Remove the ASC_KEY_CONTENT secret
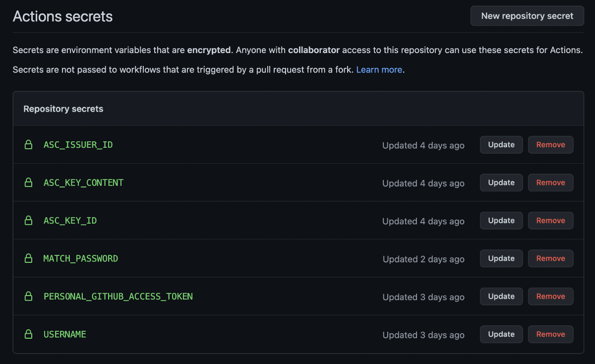The height and width of the screenshot is (364, 595). [550, 182]
